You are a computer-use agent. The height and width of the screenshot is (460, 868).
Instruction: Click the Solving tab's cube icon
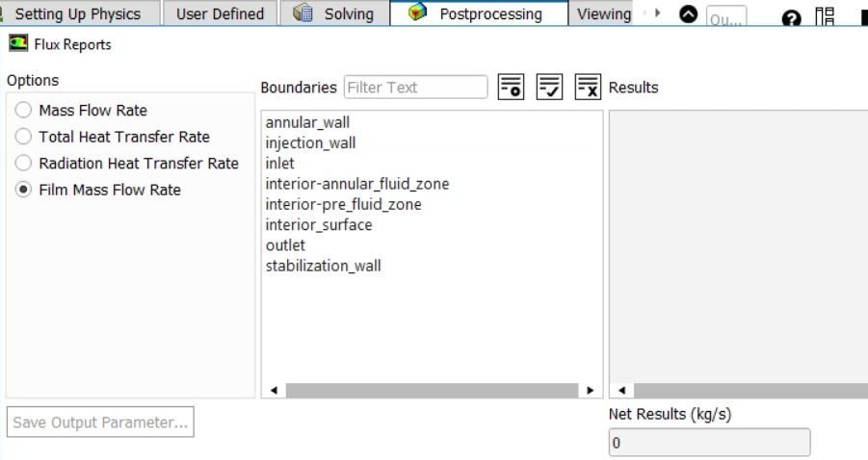[302, 13]
